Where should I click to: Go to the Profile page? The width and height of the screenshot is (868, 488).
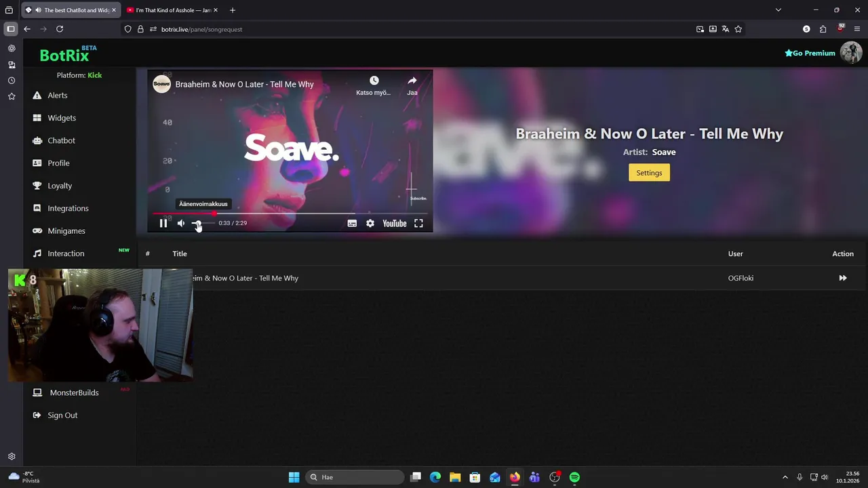tap(58, 163)
